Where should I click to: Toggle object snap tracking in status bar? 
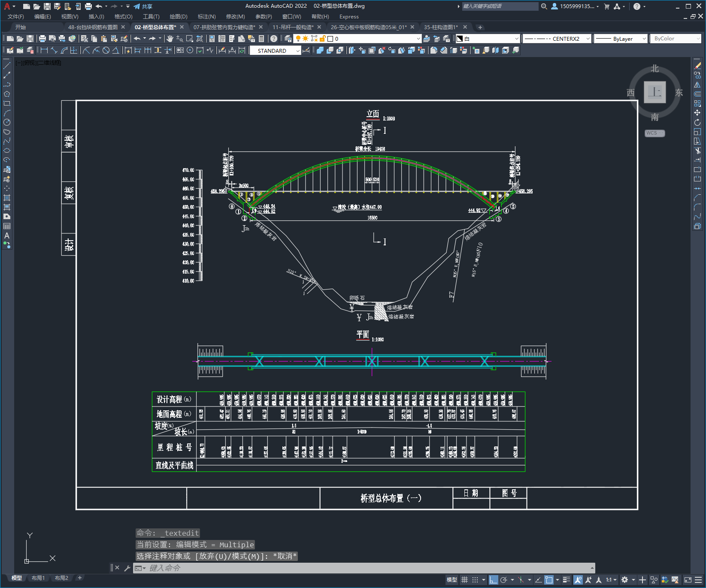pos(538,580)
